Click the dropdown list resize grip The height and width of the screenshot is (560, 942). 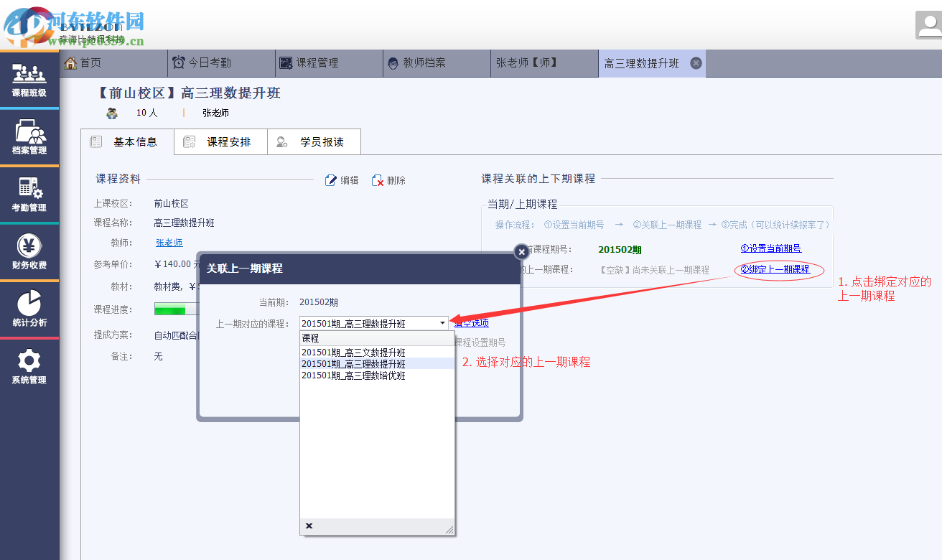point(449,530)
